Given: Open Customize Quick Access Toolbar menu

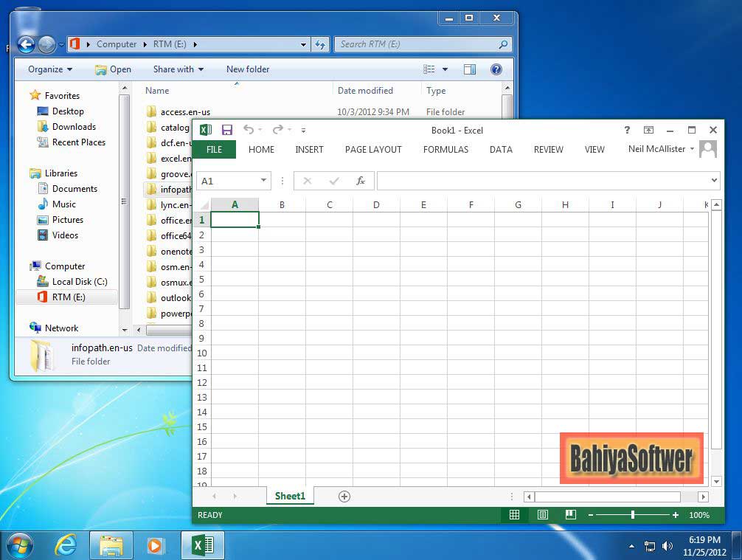Looking at the screenshot, I should pyautogui.click(x=303, y=130).
